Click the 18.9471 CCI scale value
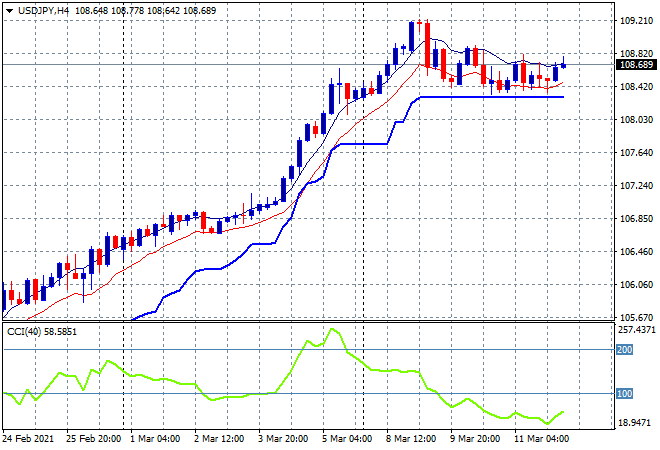 point(637,422)
